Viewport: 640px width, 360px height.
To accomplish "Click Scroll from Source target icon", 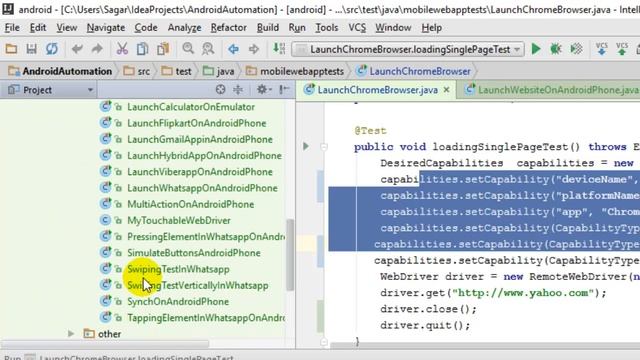I will [220, 89].
